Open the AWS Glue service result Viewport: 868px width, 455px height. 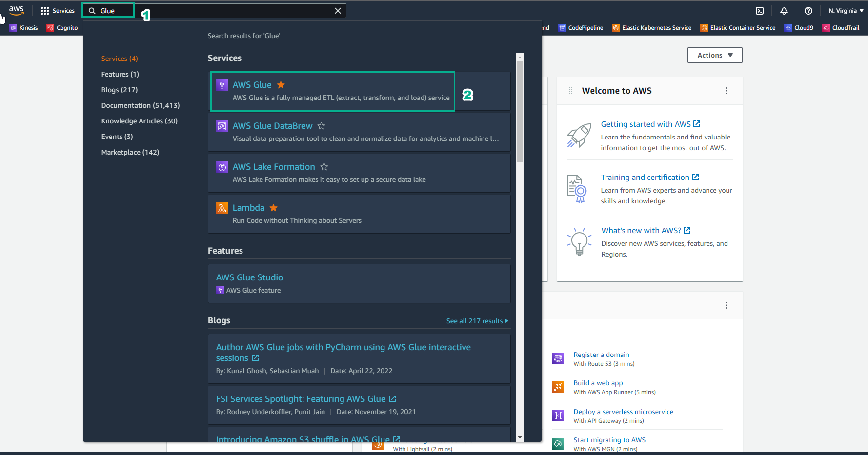tap(252, 85)
